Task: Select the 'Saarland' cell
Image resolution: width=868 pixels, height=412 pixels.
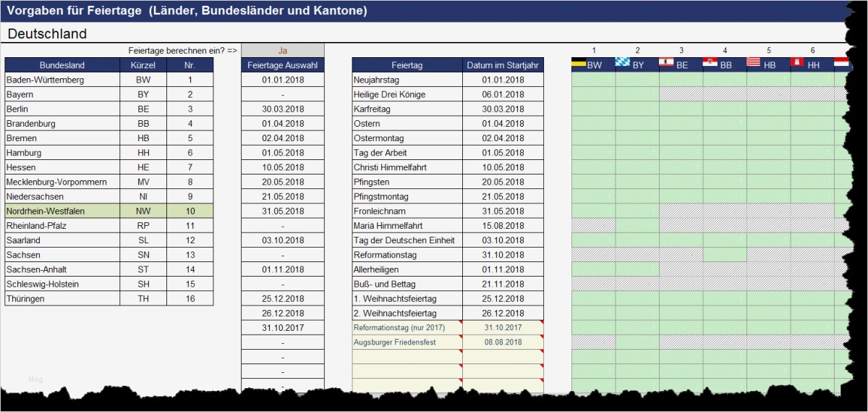Action: pos(62,240)
